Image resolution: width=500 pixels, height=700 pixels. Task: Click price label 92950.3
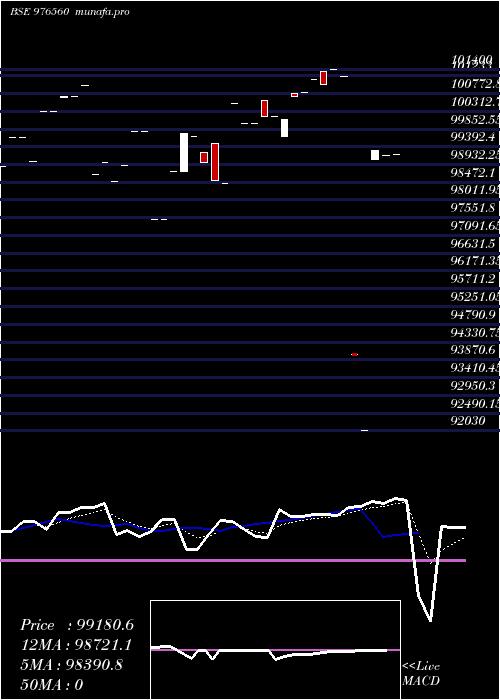(473, 386)
